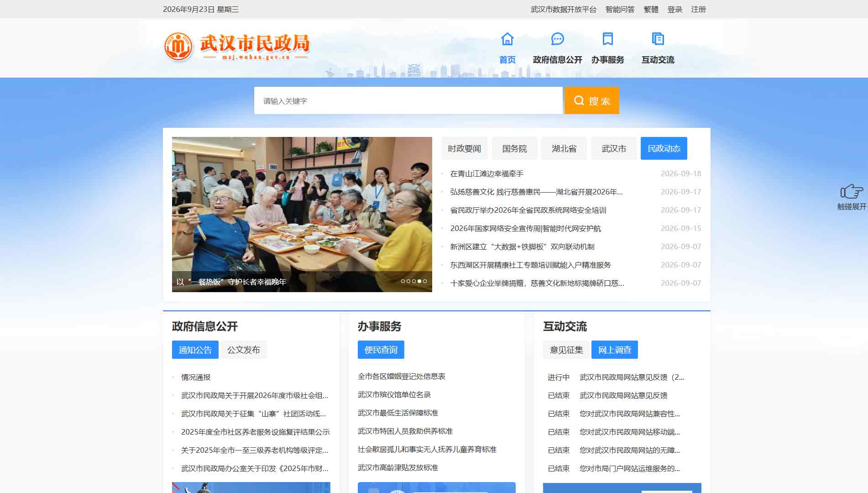Focus the 请输入关键字 search field
This screenshot has width=868, height=493.
[x=408, y=100]
